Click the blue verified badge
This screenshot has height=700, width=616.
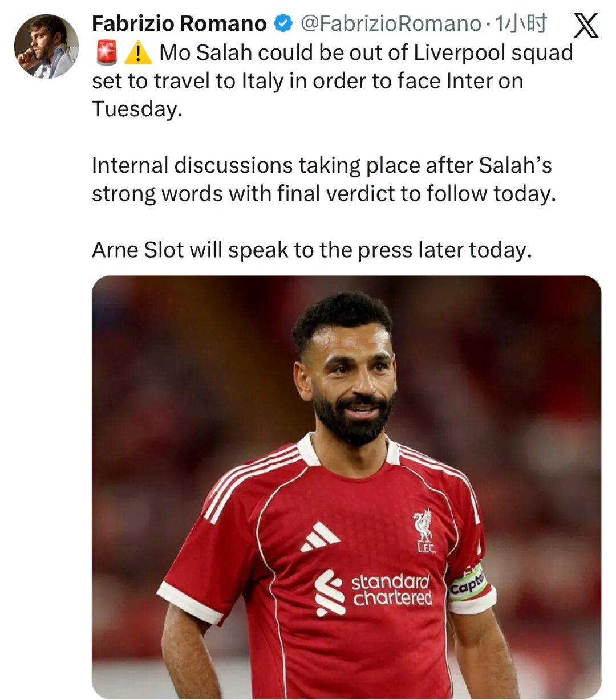click(283, 23)
